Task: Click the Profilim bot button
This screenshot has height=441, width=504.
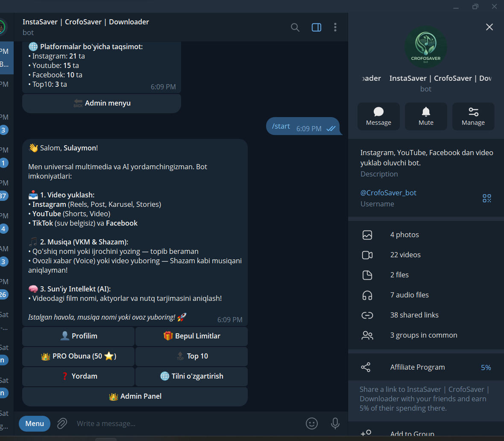Action: coord(79,336)
